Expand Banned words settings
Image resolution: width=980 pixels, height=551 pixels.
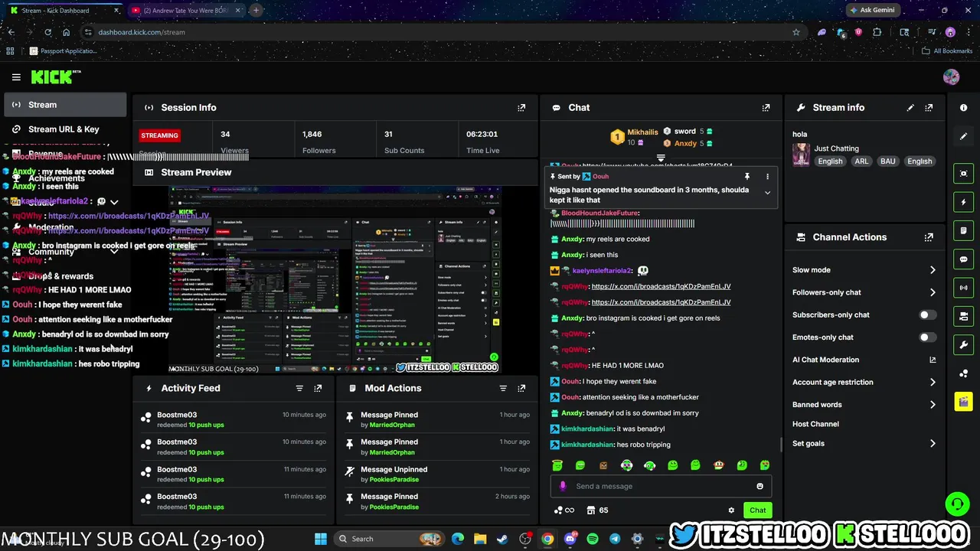pyautogui.click(x=933, y=405)
